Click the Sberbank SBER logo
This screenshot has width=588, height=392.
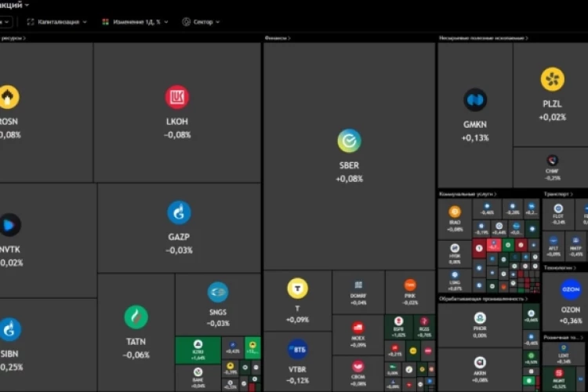pos(349,141)
